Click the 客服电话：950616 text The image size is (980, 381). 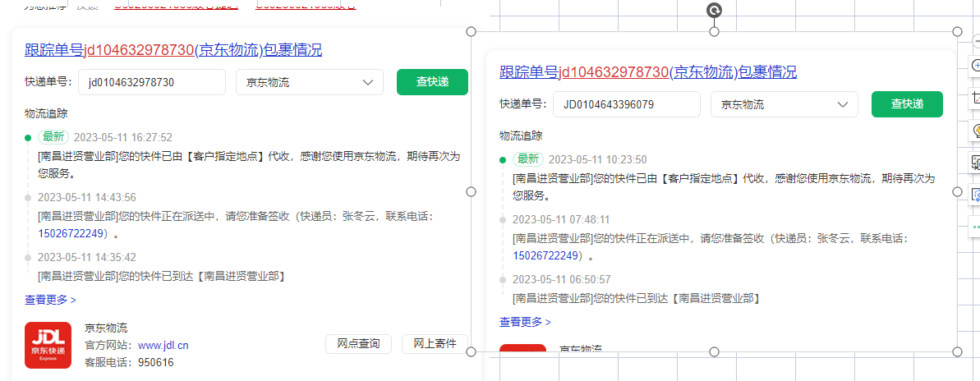(x=129, y=362)
